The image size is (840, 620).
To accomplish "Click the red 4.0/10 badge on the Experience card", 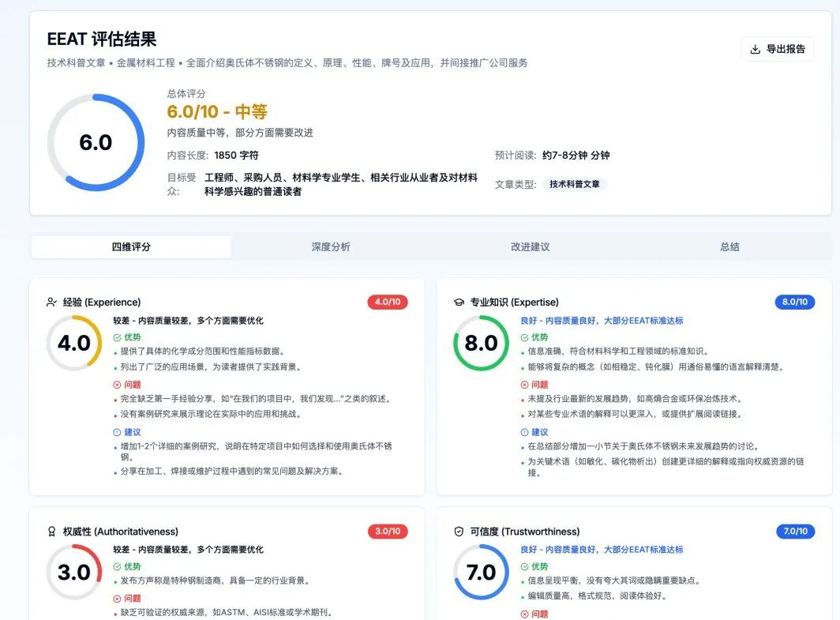I will pyautogui.click(x=386, y=302).
